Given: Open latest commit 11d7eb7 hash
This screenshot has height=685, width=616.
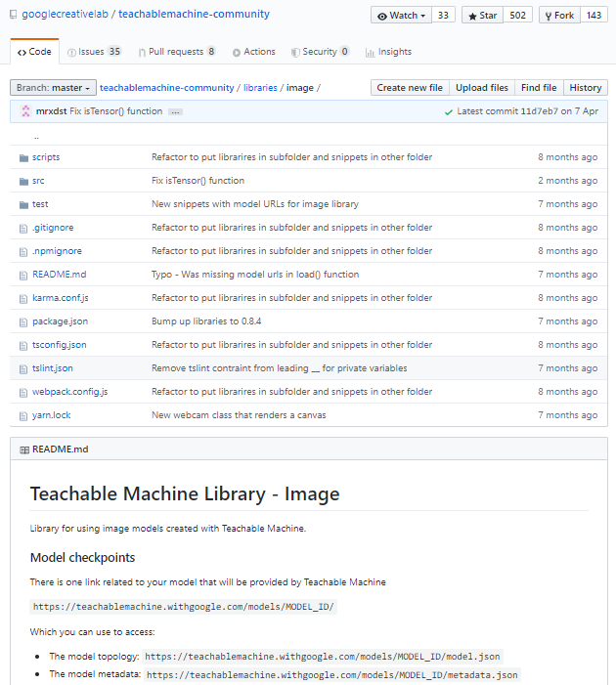Looking at the screenshot, I should pos(539,111).
